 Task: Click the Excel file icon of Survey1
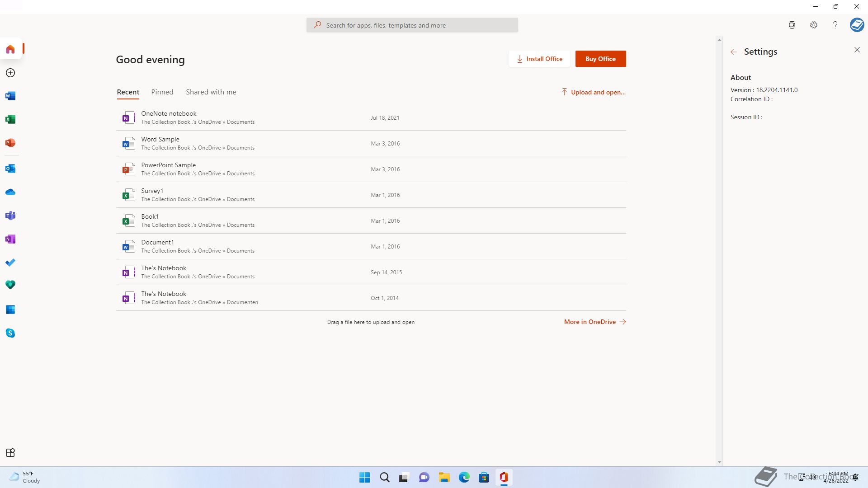click(128, 195)
